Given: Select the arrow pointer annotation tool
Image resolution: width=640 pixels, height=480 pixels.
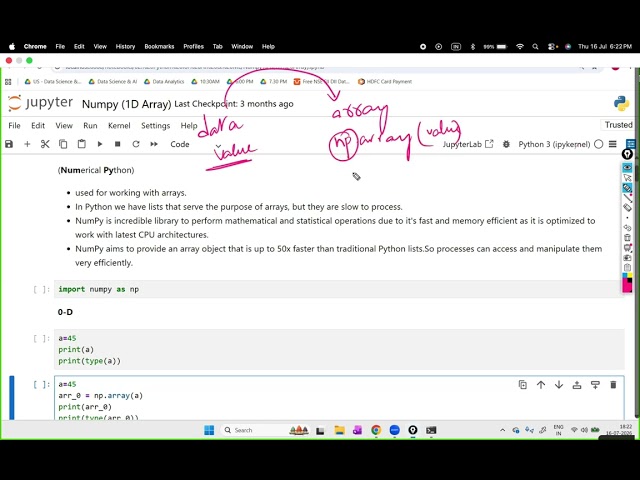Looking at the screenshot, I should pos(627,178).
